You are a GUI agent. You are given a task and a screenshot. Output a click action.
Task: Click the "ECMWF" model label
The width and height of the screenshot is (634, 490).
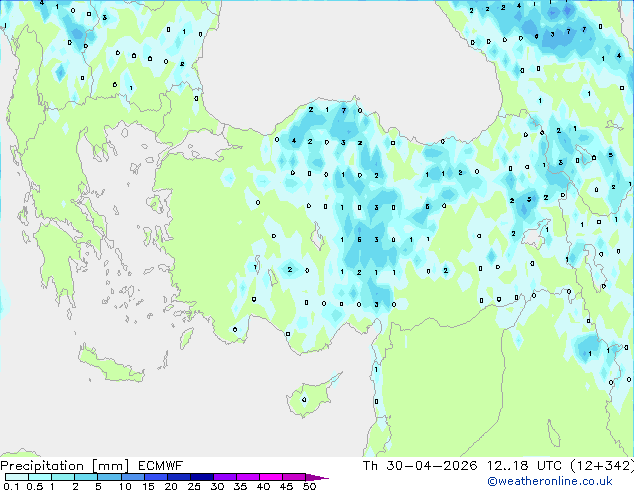coord(161,466)
